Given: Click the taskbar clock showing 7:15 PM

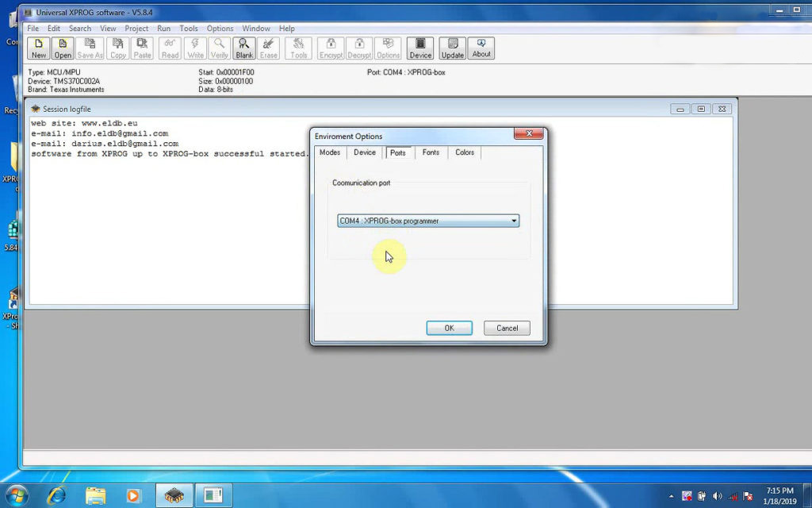Looking at the screenshot, I should pos(779,495).
